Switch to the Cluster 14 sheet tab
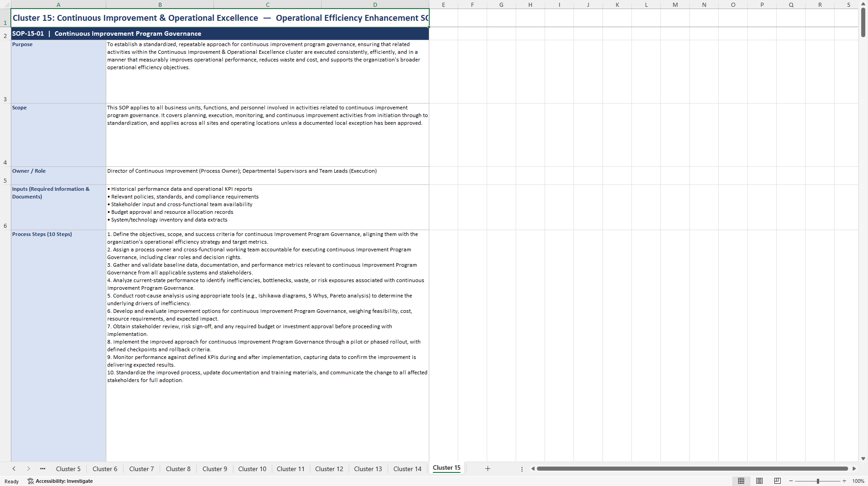The image size is (868, 486). (x=408, y=469)
